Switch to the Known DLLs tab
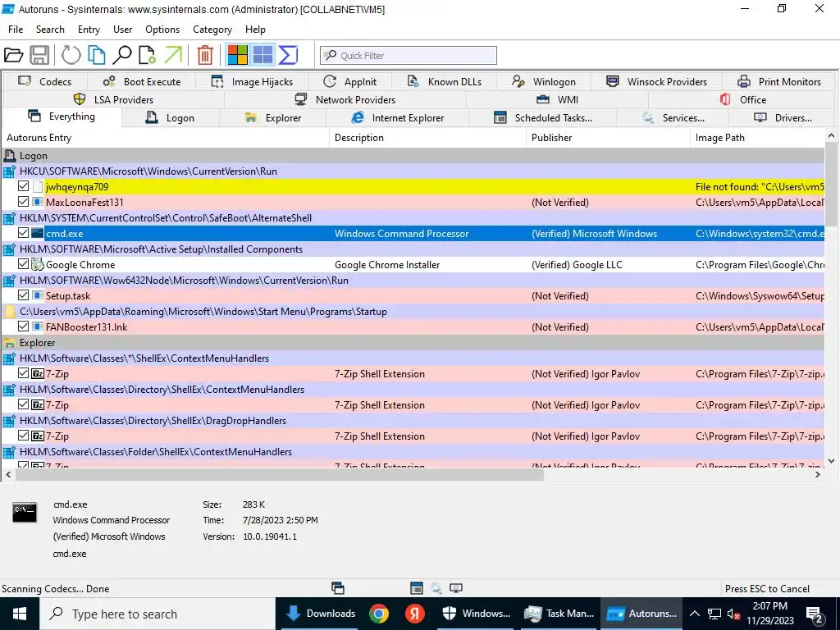Screen dimensions: 840x630 tap(444, 81)
